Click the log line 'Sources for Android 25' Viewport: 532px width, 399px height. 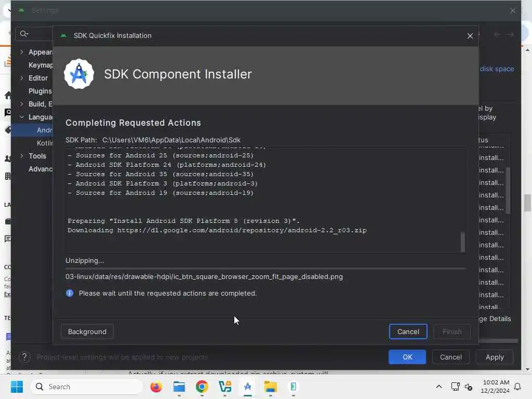[161, 155]
